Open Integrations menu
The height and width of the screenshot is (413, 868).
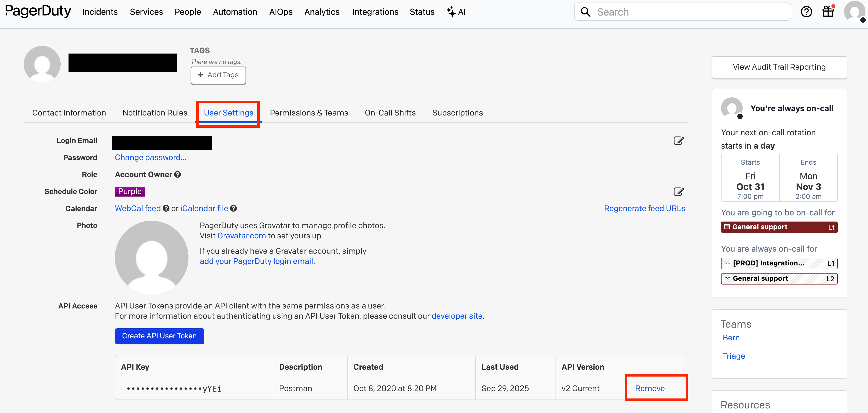[x=375, y=12]
